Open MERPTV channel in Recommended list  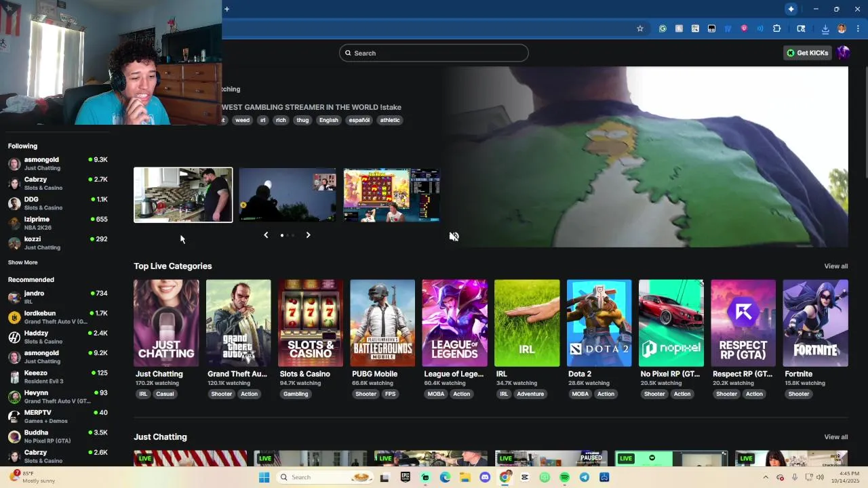click(x=58, y=416)
